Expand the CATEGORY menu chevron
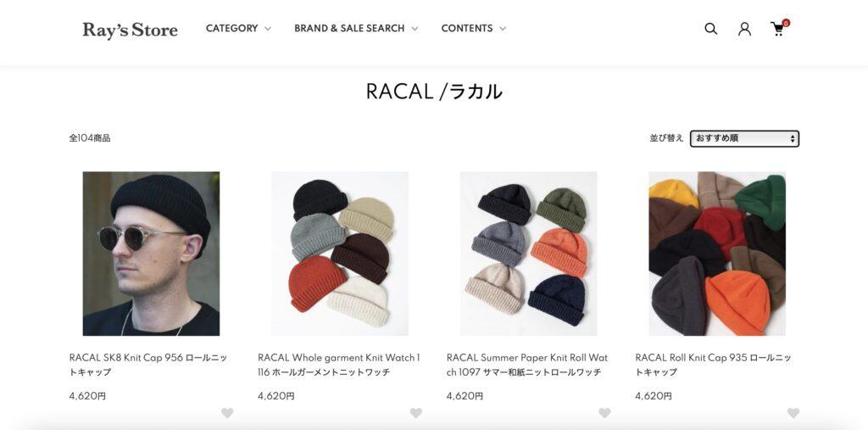This screenshot has width=868, height=430. 268,29
